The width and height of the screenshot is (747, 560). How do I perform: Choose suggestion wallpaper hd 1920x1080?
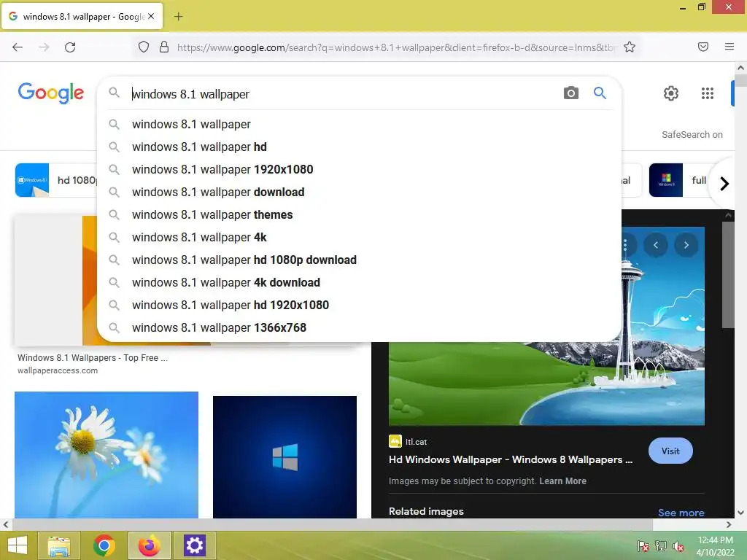[360, 306]
